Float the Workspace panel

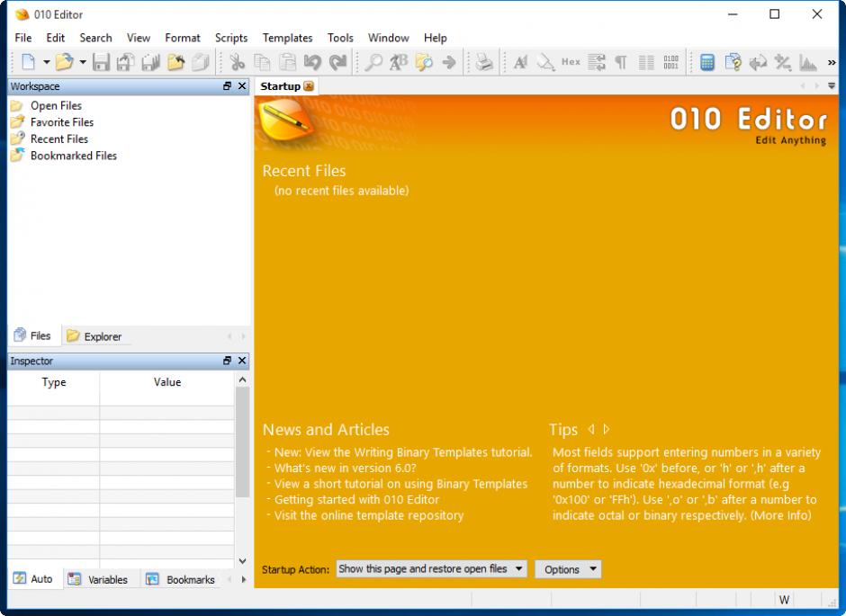click(227, 86)
